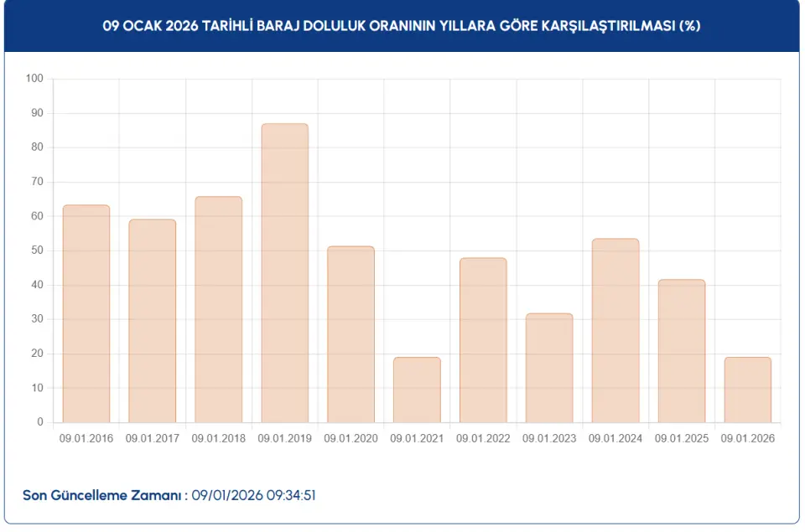Select the 09.01.2023 bar
805x532 pixels.
[549, 368]
